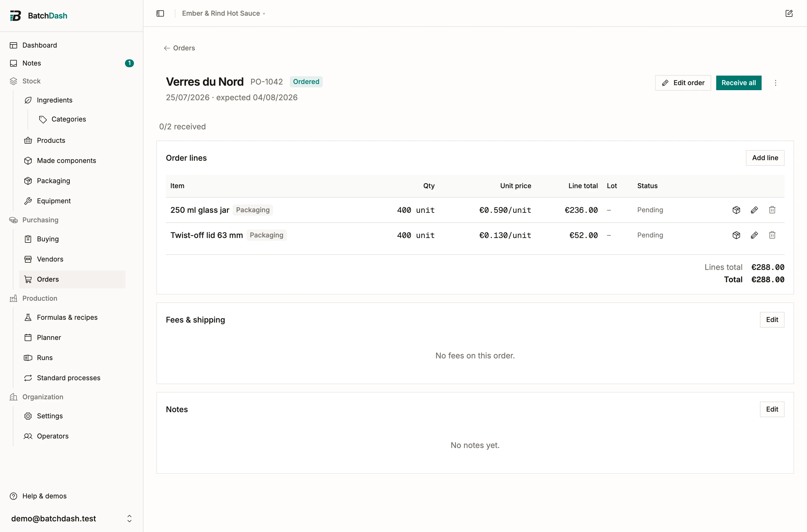The width and height of the screenshot is (807, 532).
Task: Click the '250 ml glass jar' item name
Action: pos(200,210)
